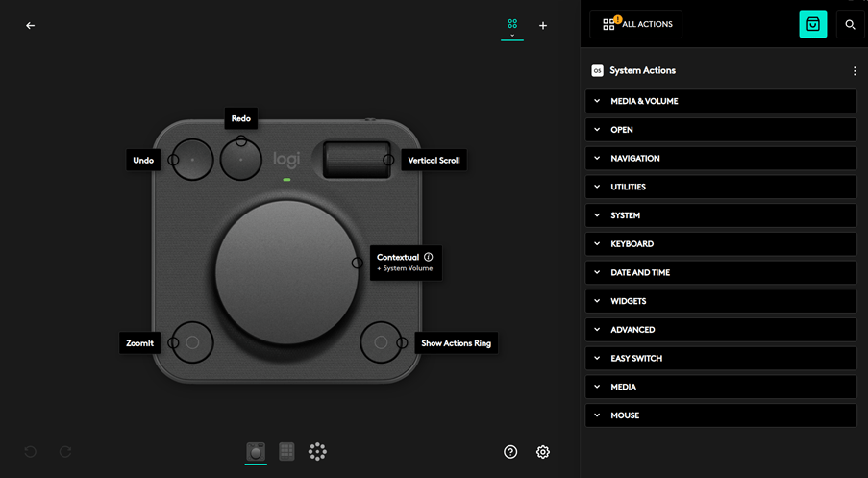This screenshot has height=478, width=868.
Task: Switch to the keypad grid device icon
Action: click(x=286, y=452)
